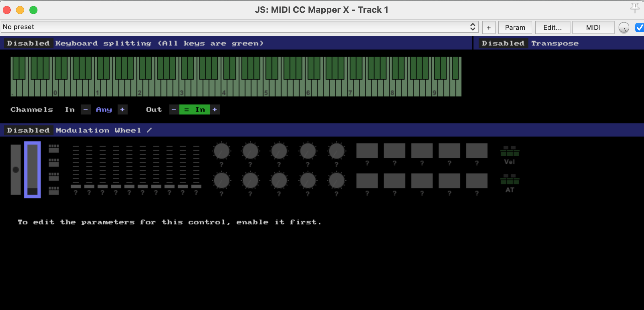Click the Edit... button
This screenshot has width=644, height=310.
(x=552, y=27)
